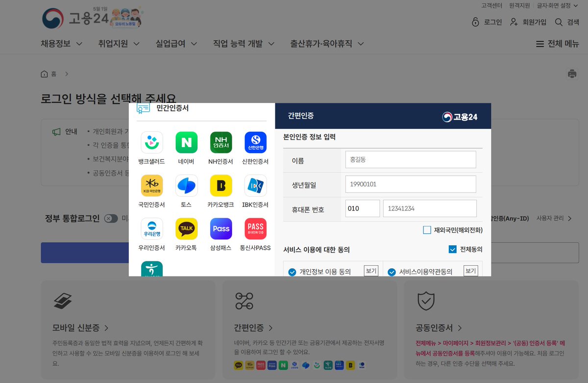588x383 pixels.
Task: View 서비스이용약관 with 보기 button
Action: [x=470, y=271]
